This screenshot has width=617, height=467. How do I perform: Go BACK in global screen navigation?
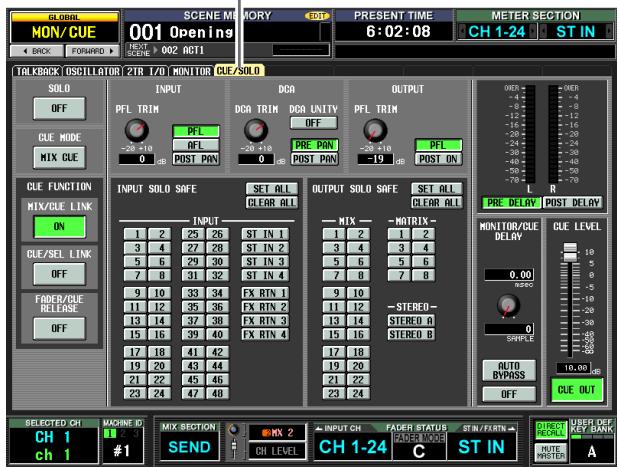(37, 51)
